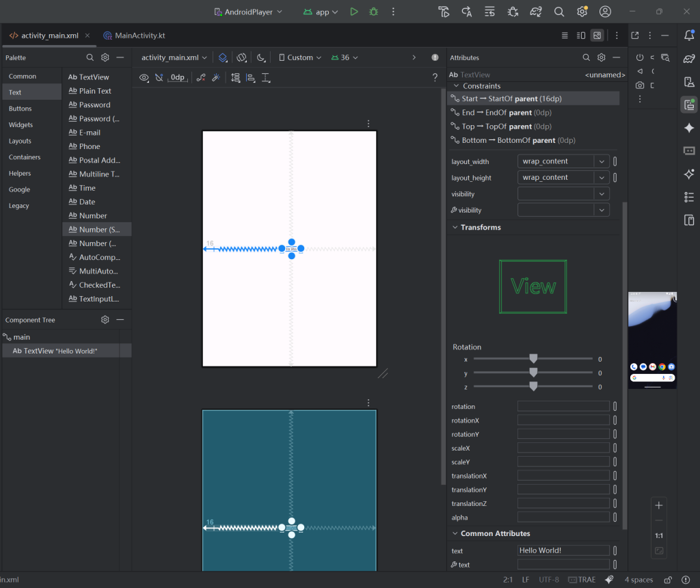Open the view options eye menu

click(144, 78)
